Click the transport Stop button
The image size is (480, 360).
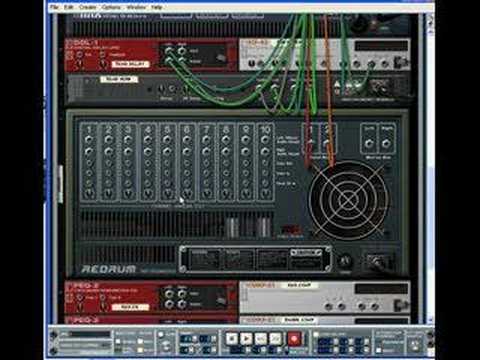(232, 338)
